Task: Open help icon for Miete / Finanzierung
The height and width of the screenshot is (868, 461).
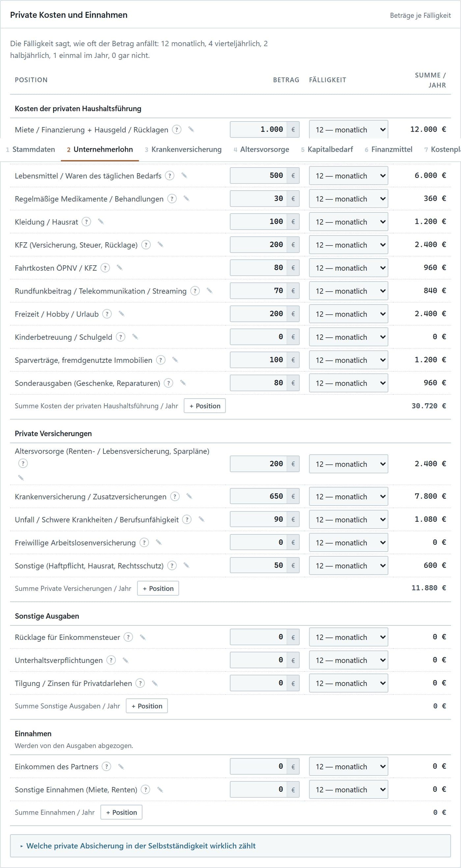Action: pyautogui.click(x=176, y=129)
